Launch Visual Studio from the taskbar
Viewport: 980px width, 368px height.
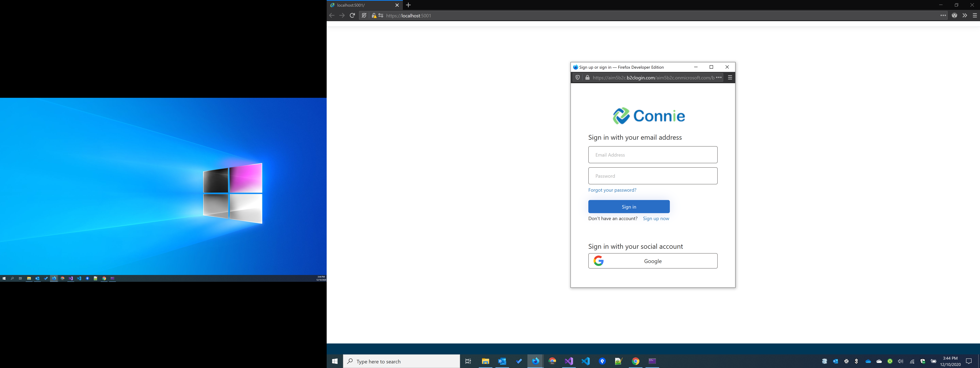[569, 361]
